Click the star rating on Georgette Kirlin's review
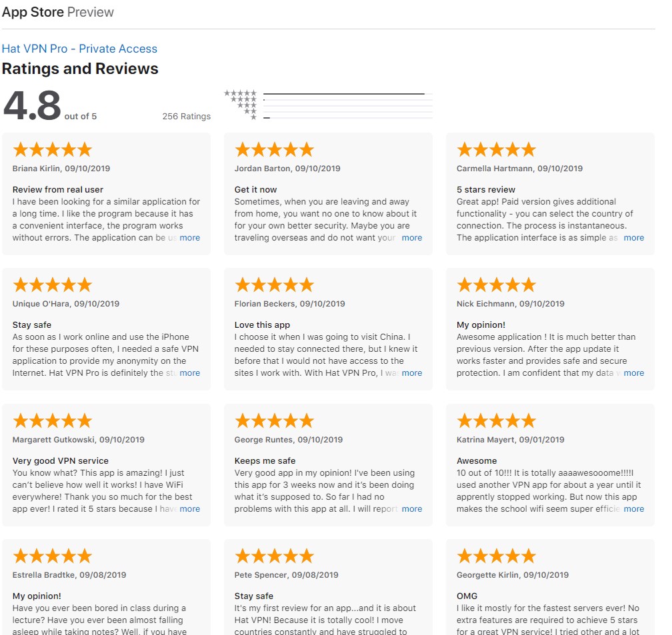 click(x=496, y=556)
